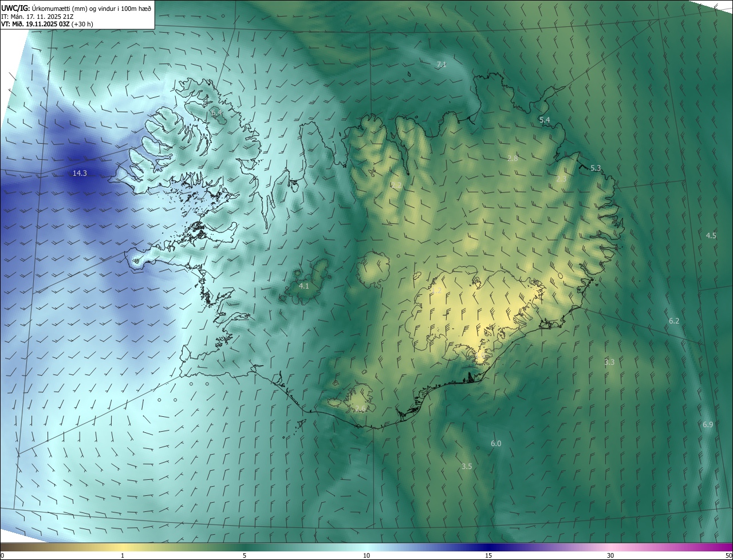
Task: Click the 5.4 value label
Action: pyautogui.click(x=545, y=120)
